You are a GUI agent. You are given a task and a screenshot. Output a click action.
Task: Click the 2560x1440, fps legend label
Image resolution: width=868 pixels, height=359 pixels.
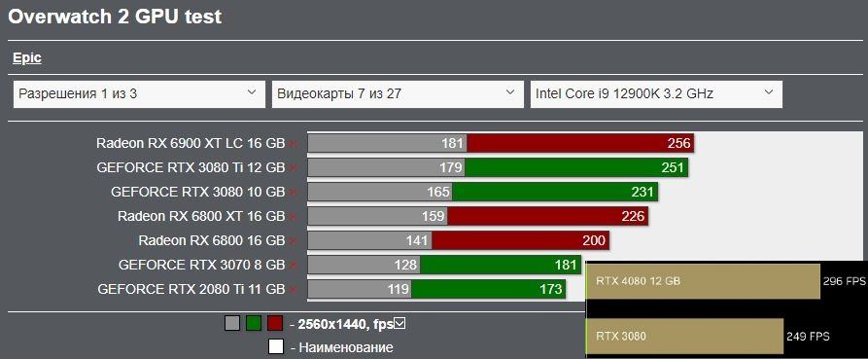345,324
